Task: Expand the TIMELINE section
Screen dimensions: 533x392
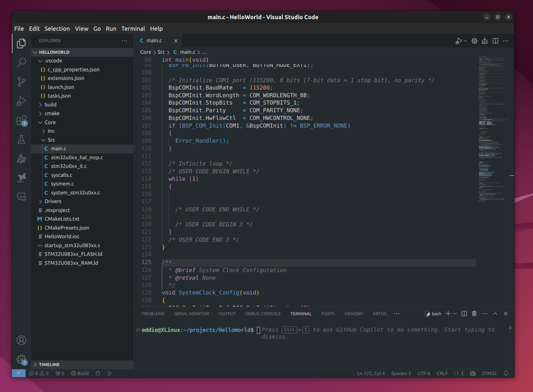Action: 49,364
